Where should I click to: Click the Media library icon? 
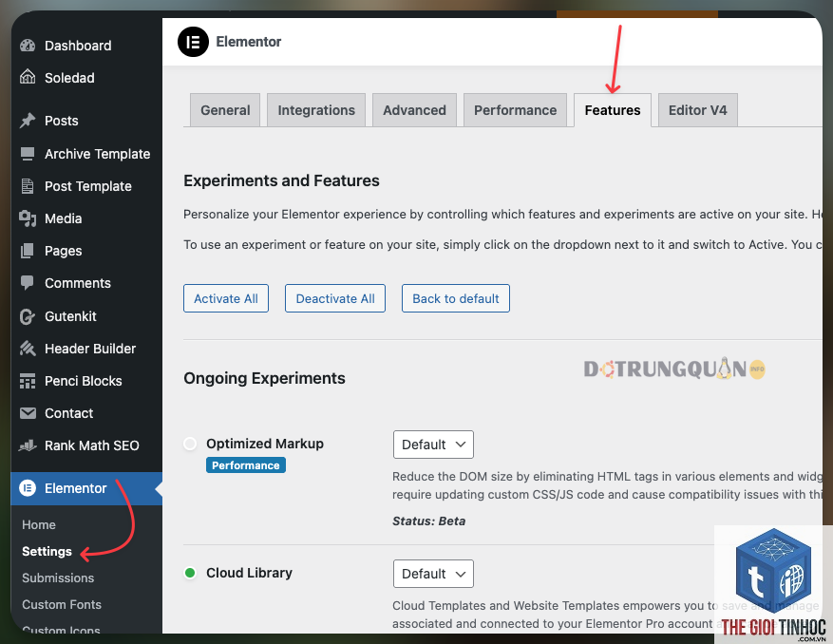28,218
